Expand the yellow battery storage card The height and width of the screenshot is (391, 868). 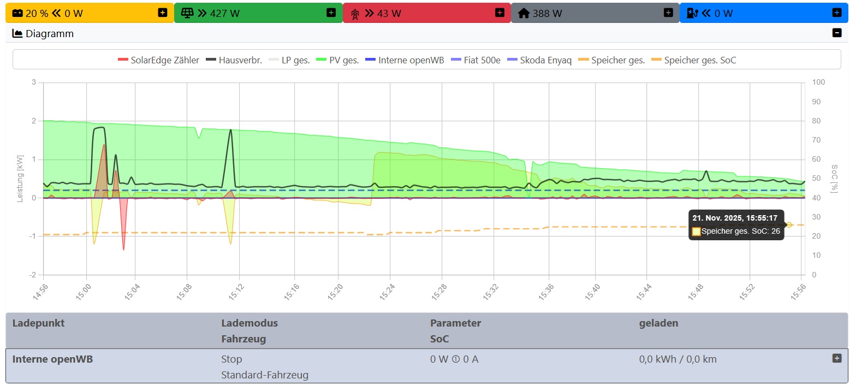163,13
